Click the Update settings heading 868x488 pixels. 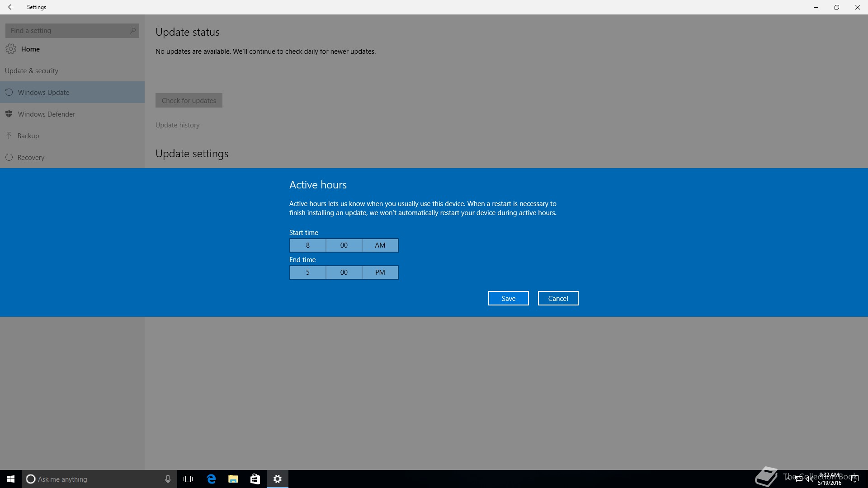pos(192,154)
